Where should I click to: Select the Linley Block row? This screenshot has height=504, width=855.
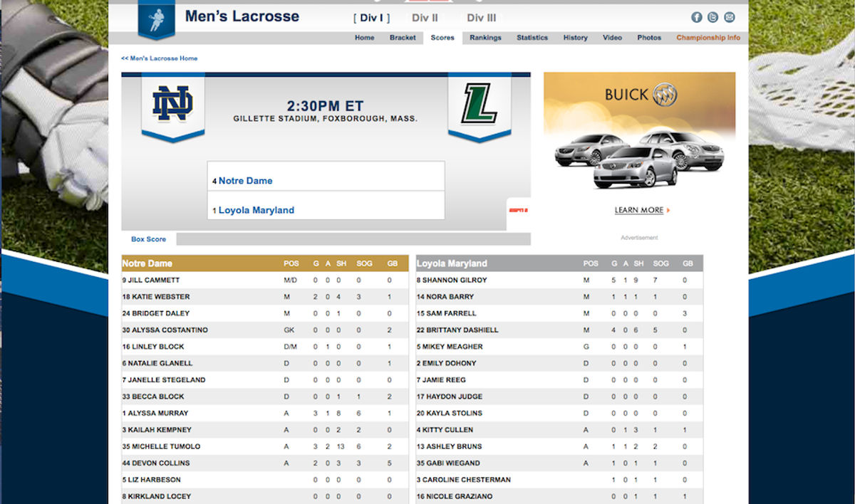click(x=265, y=347)
